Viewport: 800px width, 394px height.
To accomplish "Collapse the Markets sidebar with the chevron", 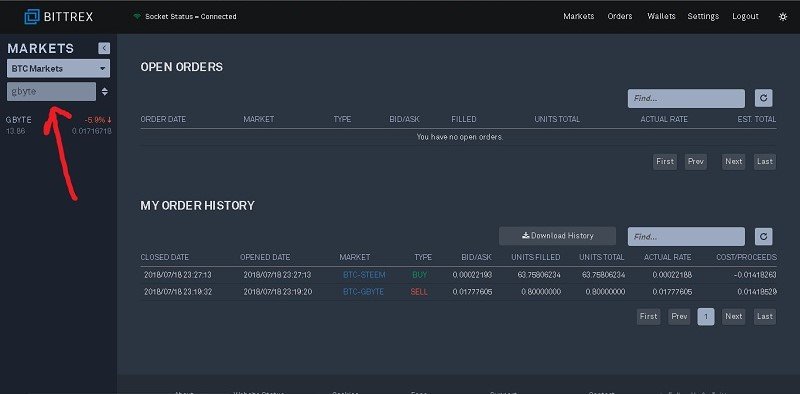I will 104,48.
